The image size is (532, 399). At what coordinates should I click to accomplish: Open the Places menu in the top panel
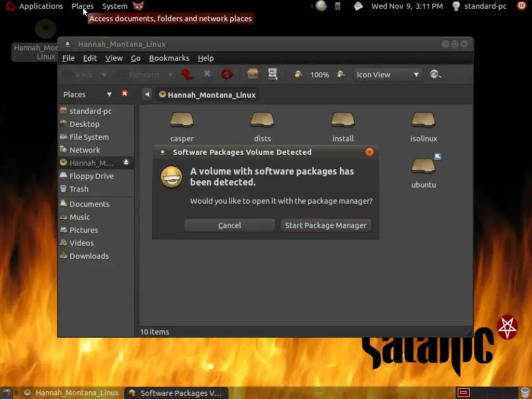coord(83,6)
